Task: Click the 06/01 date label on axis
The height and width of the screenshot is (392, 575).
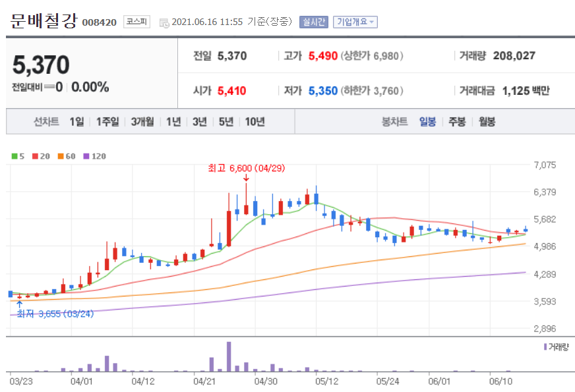Action: click(x=439, y=381)
